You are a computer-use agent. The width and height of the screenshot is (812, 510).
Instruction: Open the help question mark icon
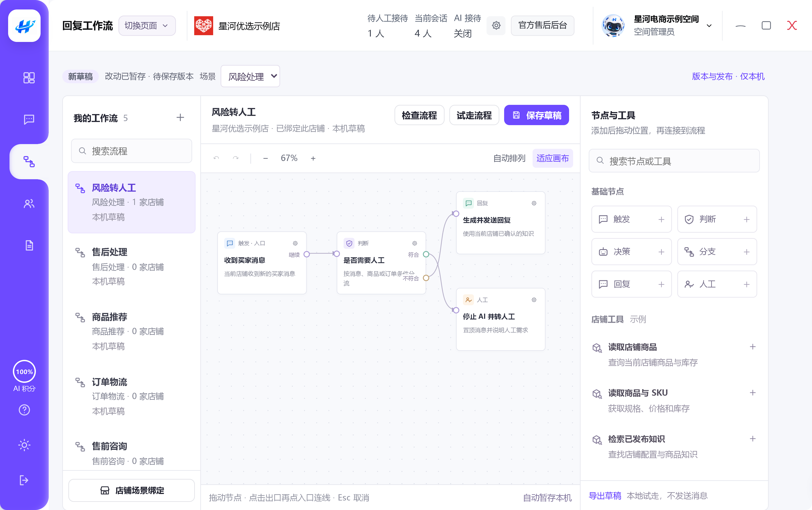24,410
